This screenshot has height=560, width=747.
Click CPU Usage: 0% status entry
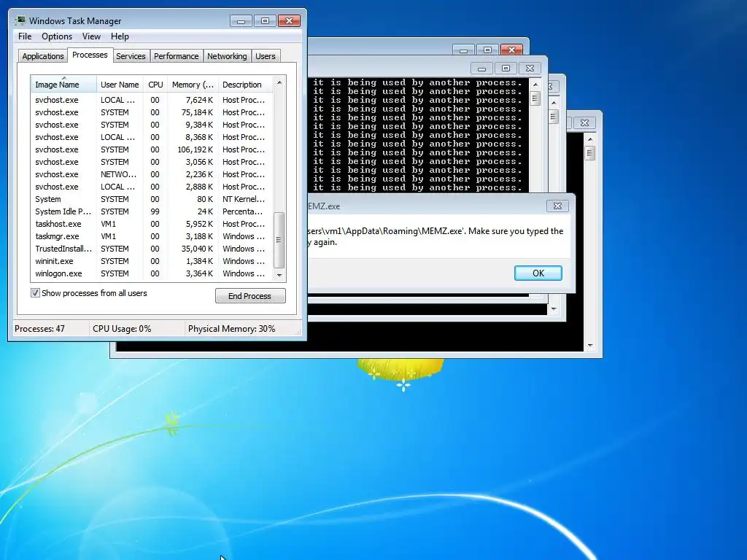coord(122,329)
